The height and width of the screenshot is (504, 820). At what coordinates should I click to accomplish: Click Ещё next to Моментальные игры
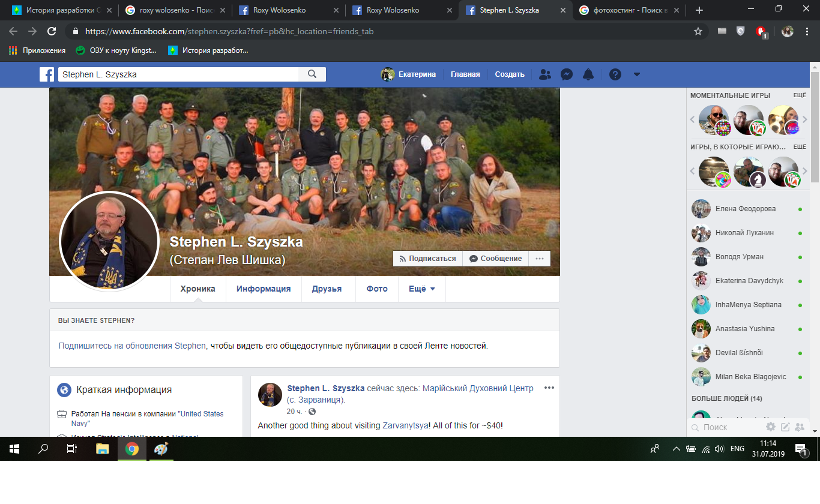click(x=800, y=95)
